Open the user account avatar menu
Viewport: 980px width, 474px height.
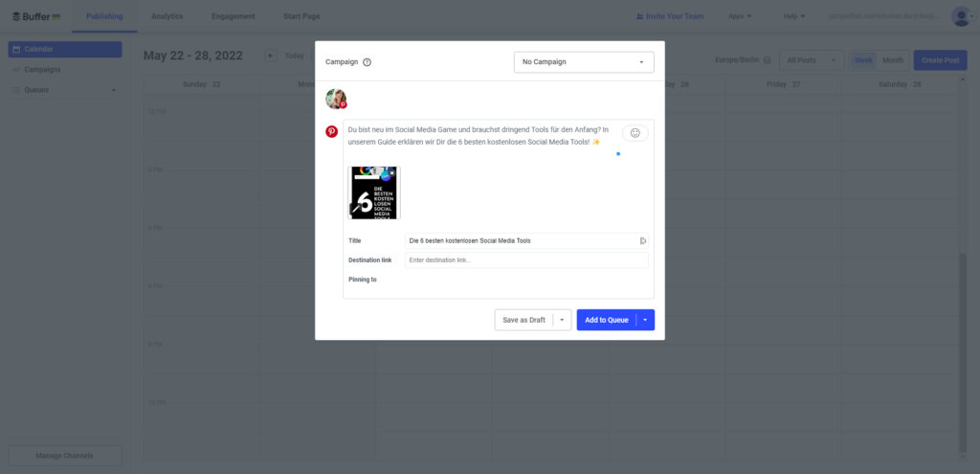click(x=963, y=16)
